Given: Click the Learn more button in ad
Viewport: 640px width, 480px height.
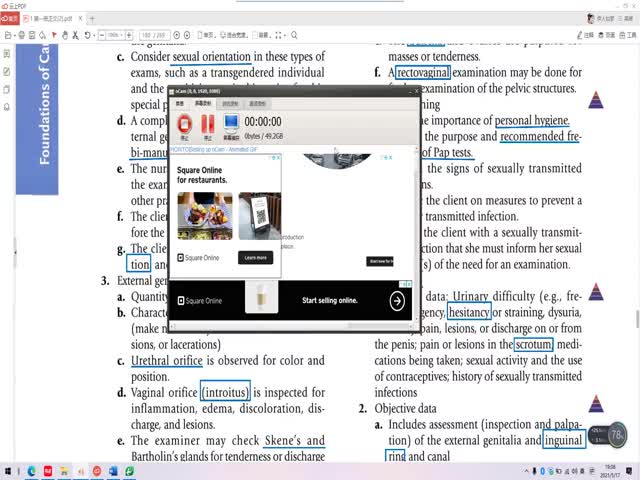Looking at the screenshot, I should point(255,257).
